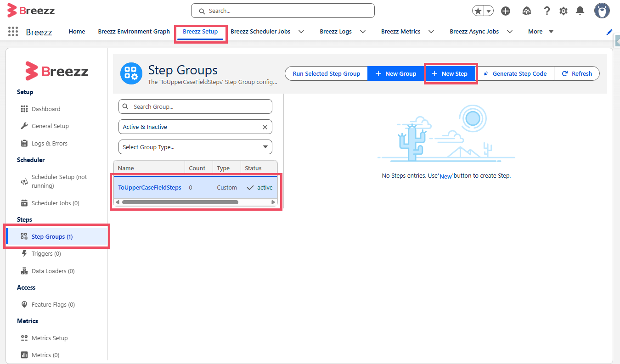Open Feature Flags (0) in sidebar
Image resolution: width=620 pixels, height=364 pixels.
click(x=53, y=304)
